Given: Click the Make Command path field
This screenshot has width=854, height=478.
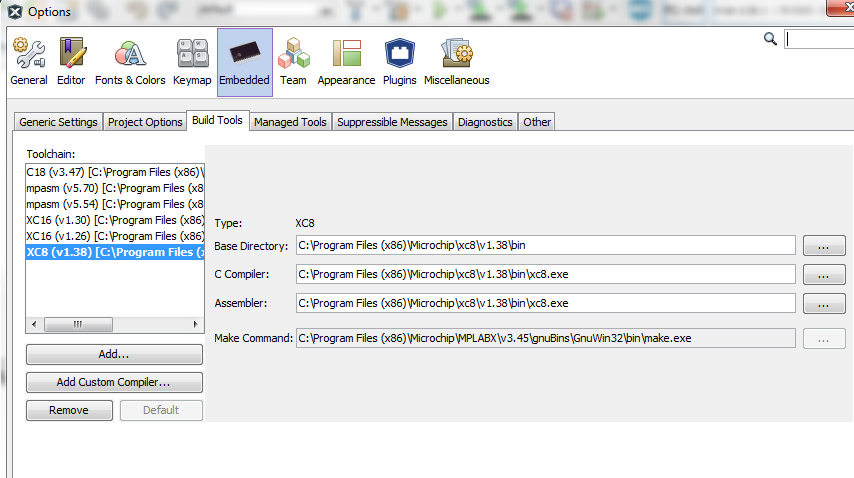Looking at the screenshot, I should (546, 338).
